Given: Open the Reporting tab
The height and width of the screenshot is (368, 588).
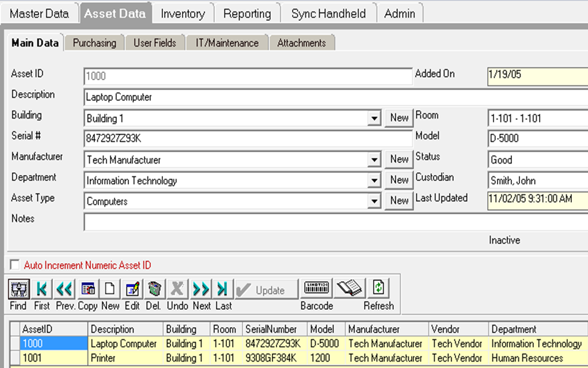Looking at the screenshot, I should click(x=247, y=13).
